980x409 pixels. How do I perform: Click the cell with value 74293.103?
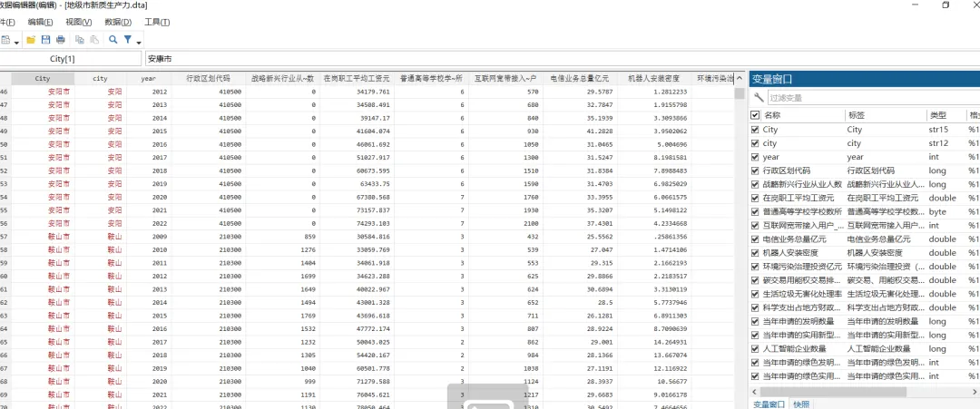(357, 224)
